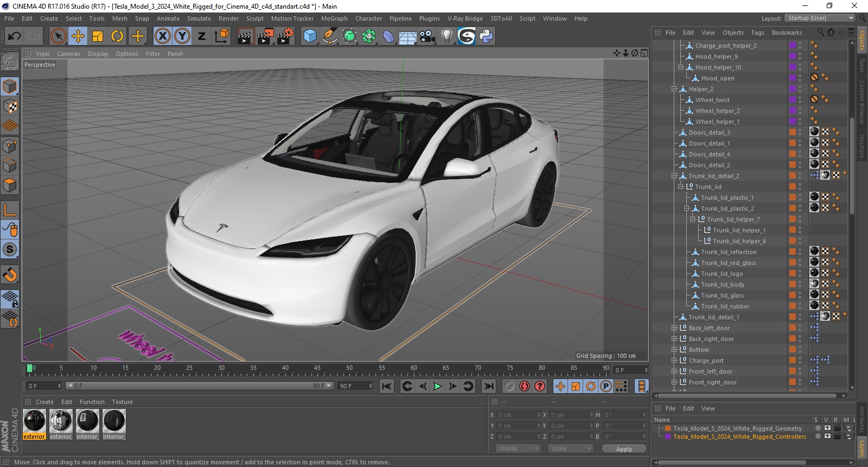Image resolution: width=868 pixels, height=467 pixels.
Task: Toggle visibility dots for Wheel_twist
Action: point(800,100)
